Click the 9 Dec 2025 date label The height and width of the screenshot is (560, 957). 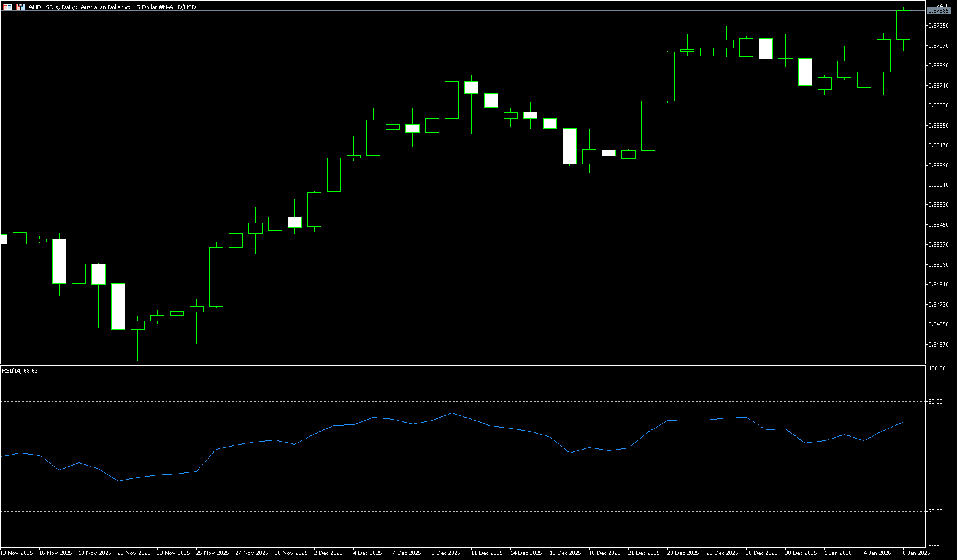446,553
